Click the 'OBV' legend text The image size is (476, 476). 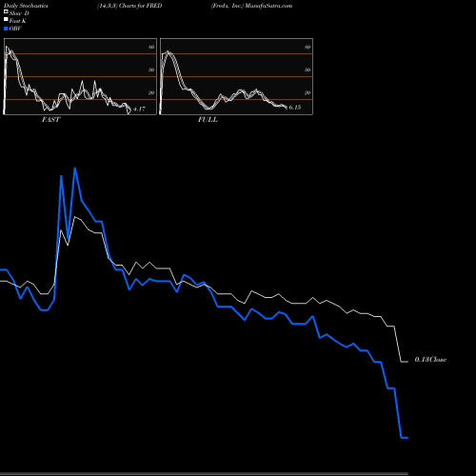tap(15, 29)
